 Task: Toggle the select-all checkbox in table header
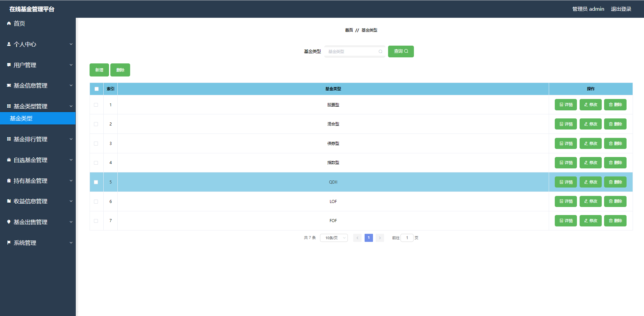[x=97, y=89]
